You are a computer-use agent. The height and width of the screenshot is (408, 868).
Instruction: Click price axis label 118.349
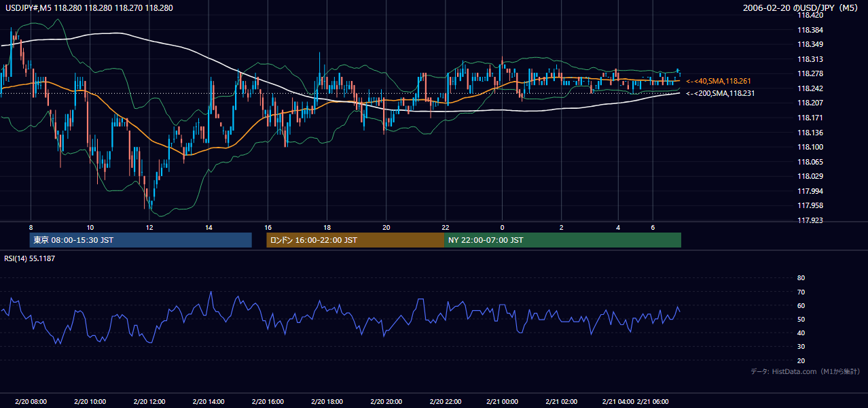(810, 44)
